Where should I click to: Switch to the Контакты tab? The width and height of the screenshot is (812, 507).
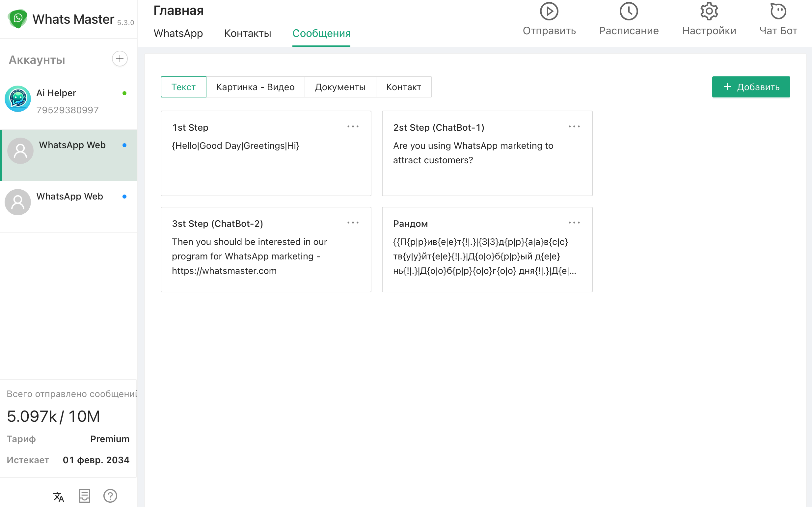[x=248, y=33]
